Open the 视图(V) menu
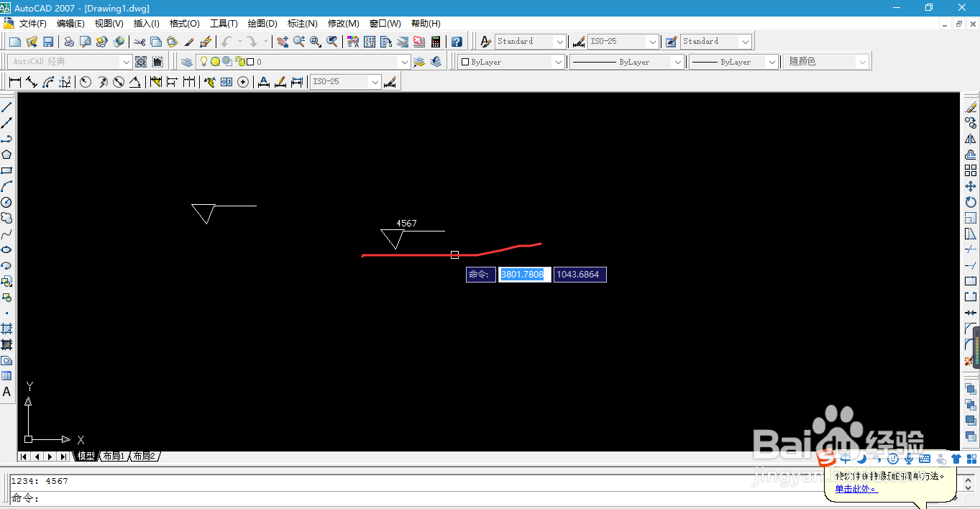 [109, 24]
